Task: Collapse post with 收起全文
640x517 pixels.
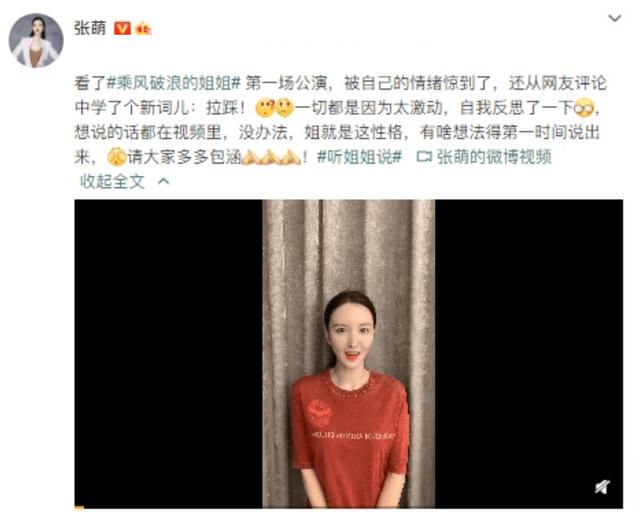Action: coord(112,181)
